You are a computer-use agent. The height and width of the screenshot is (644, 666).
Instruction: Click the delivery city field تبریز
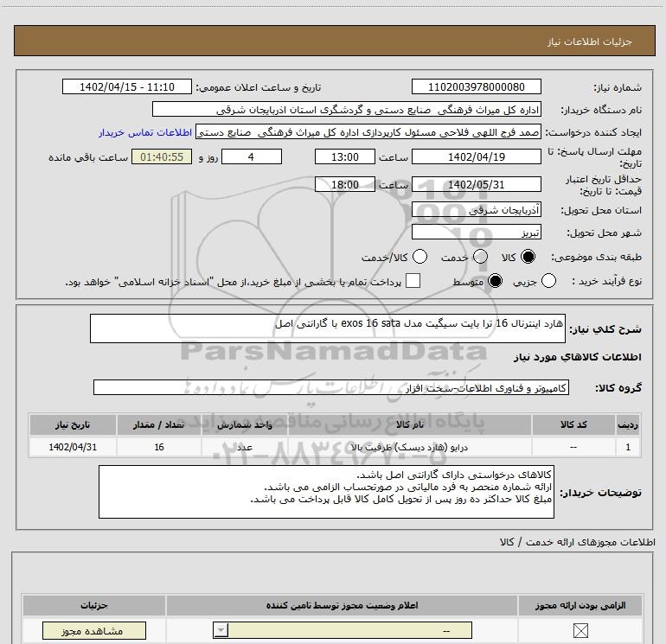click(476, 233)
